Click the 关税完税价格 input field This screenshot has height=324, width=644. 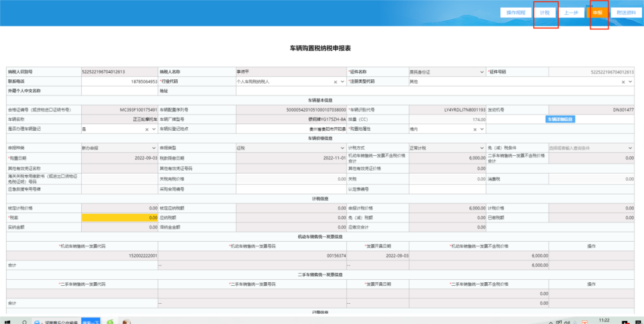click(x=292, y=179)
